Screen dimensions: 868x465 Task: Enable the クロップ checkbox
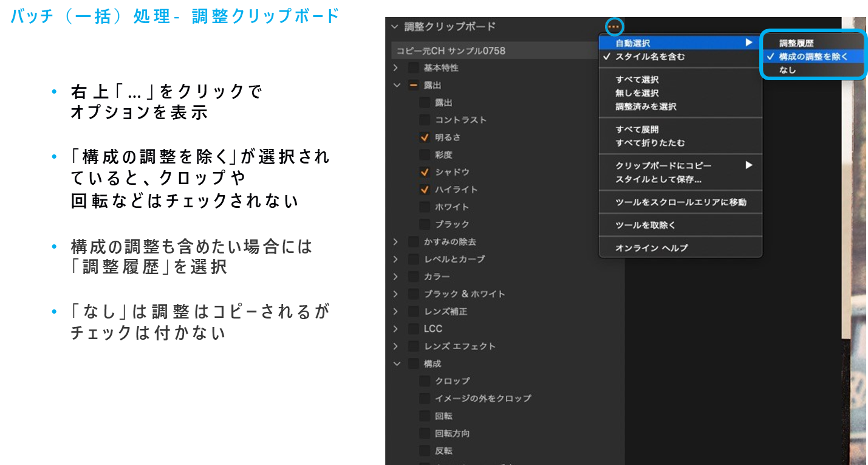(x=424, y=381)
